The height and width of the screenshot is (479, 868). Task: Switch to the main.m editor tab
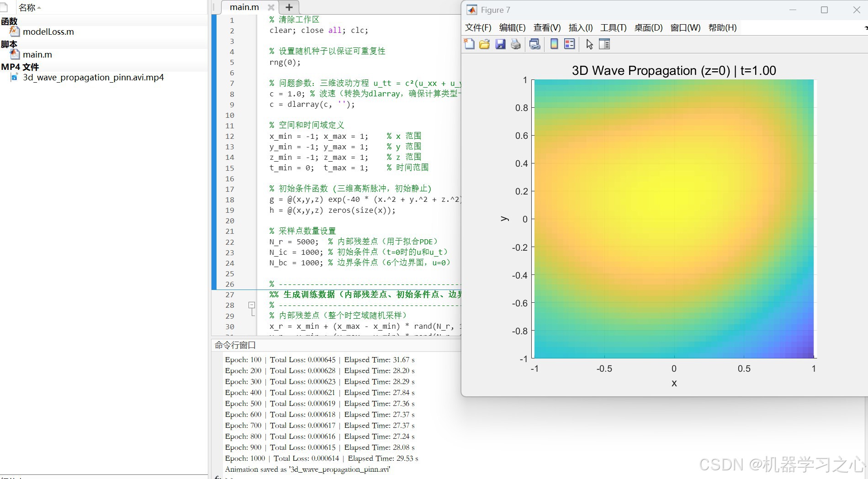point(244,7)
